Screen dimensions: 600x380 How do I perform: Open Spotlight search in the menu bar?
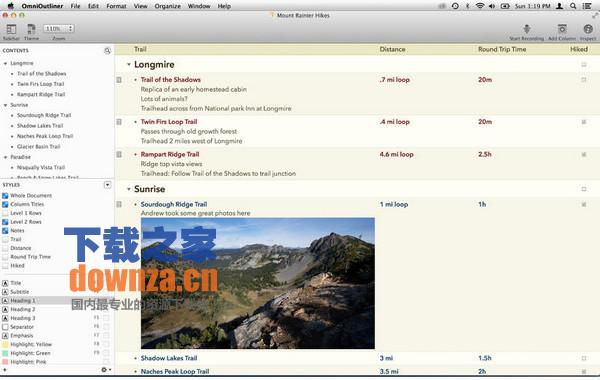(573, 6)
